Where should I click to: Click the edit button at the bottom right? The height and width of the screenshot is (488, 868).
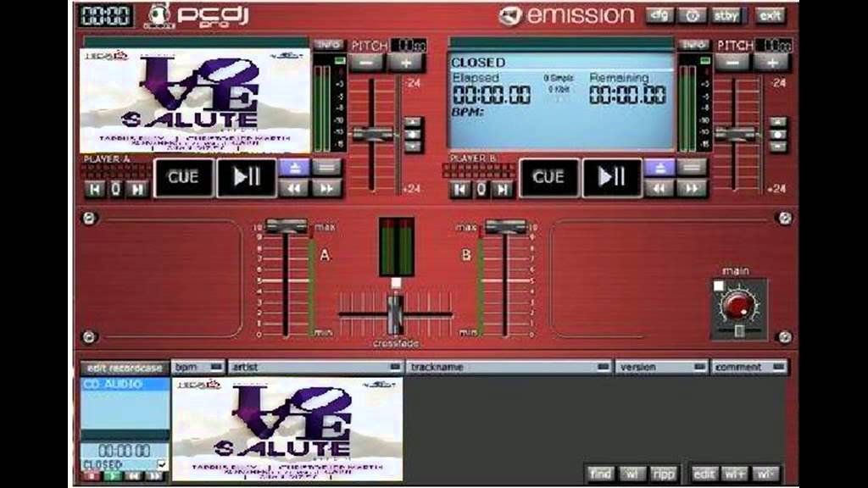(x=704, y=474)
